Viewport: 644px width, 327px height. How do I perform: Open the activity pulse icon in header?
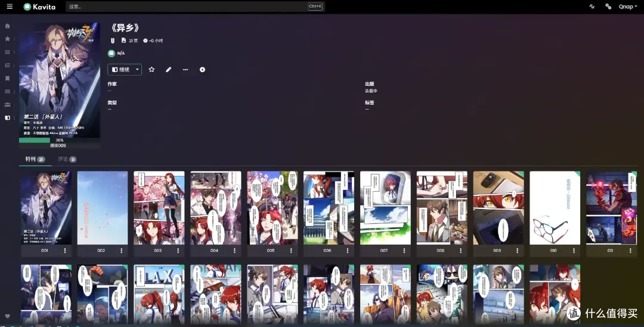click(x=592, y=7)
